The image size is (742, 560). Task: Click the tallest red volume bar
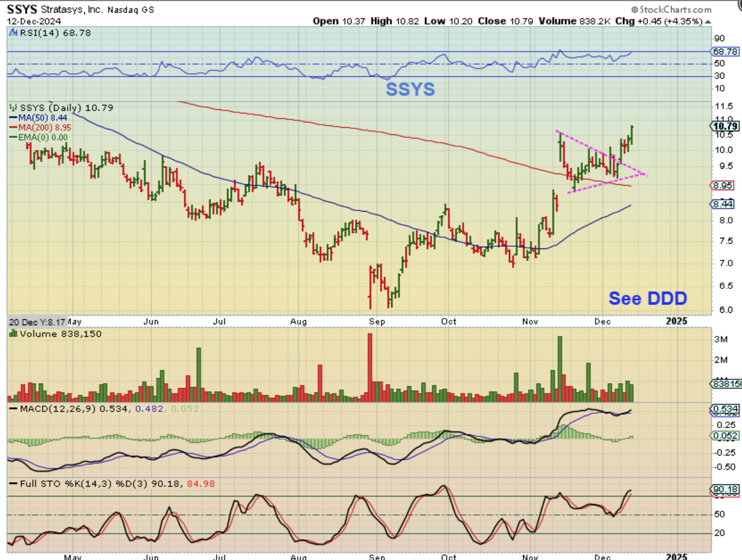click(369, 368)
